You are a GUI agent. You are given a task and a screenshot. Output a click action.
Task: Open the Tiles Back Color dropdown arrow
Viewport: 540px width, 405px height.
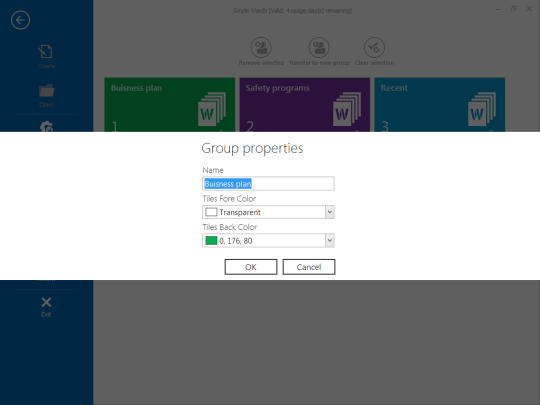pos(330,240)
